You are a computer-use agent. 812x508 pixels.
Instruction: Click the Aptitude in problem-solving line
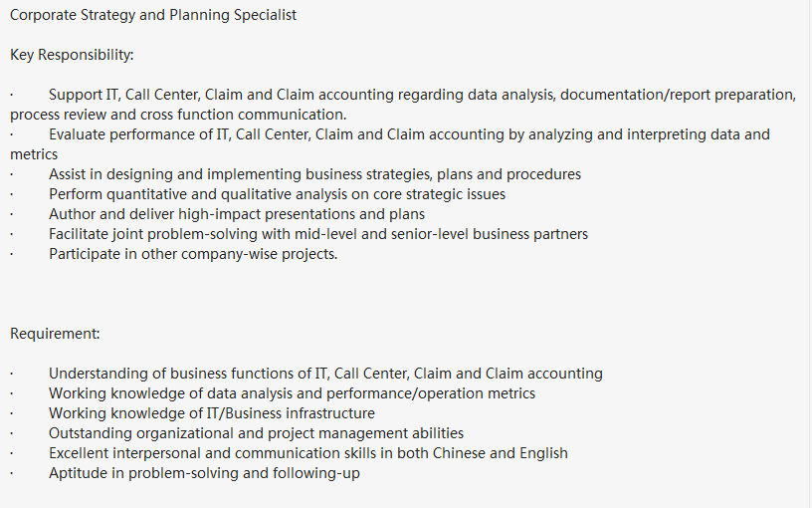[204, 473]
